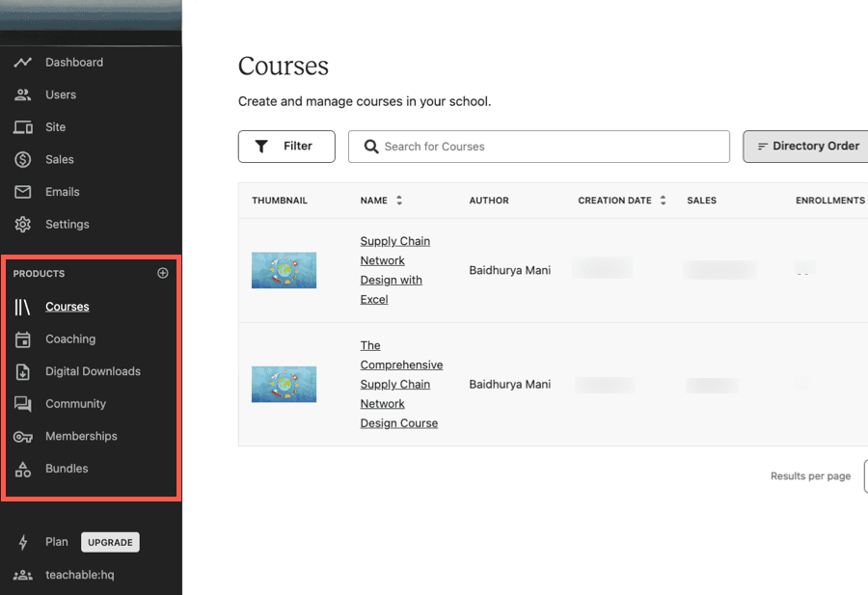Viewport: 868px width, 595px height.
Task: Click the plus icon beside Products
Action: coord(162,273)
